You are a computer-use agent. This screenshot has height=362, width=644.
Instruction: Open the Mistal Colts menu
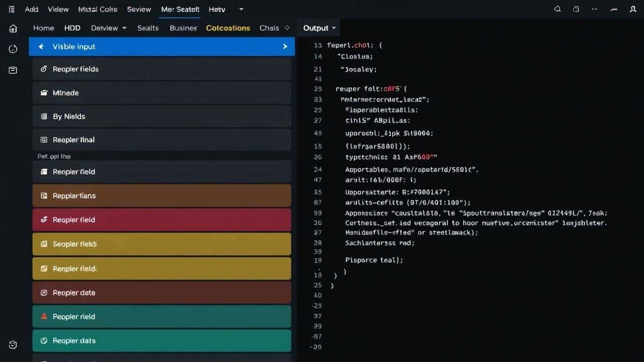[x=97, y=9]
